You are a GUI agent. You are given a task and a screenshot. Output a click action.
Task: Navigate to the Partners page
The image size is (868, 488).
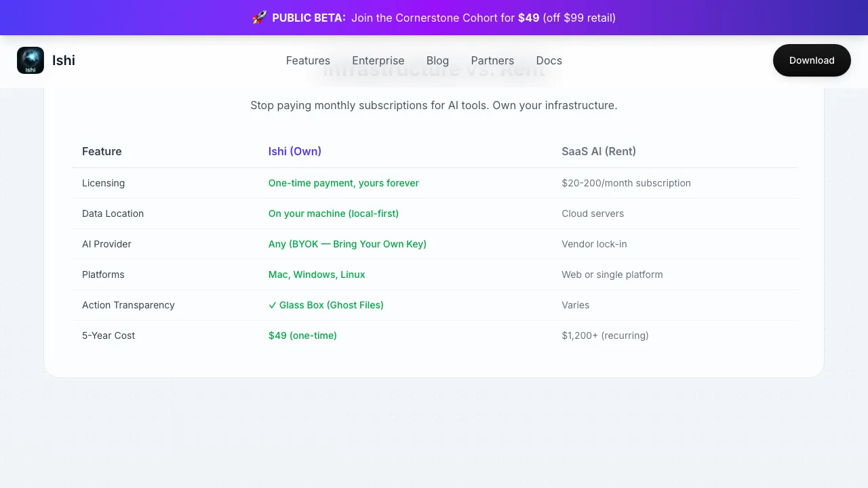(492, 60)
